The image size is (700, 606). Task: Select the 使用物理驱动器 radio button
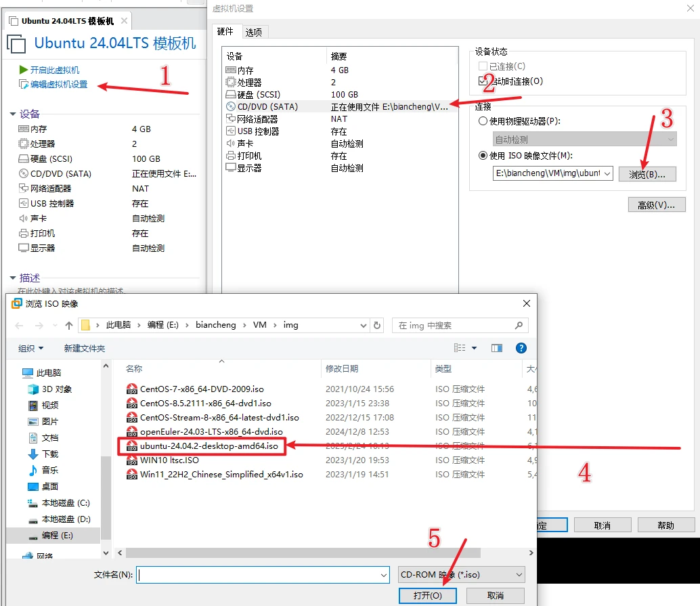pyautogui.click(x=483, y=121)
